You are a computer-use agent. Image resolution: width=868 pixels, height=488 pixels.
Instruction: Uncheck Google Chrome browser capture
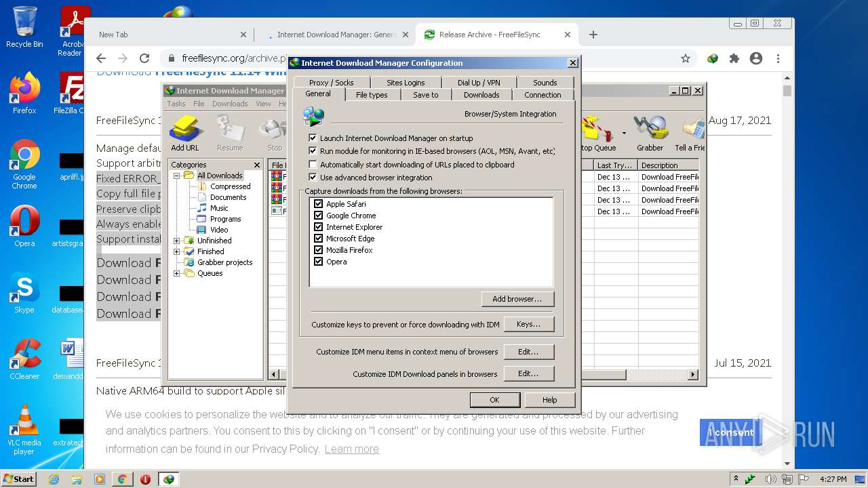(318, 216)
